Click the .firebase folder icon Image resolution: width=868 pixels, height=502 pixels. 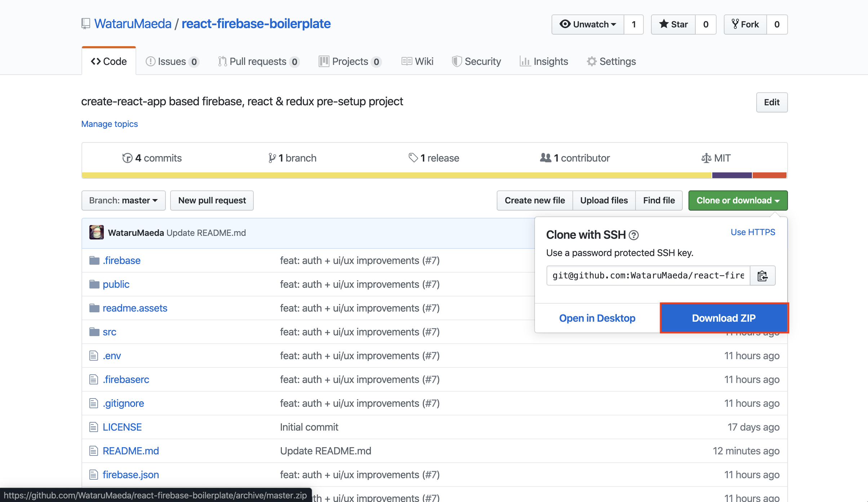click(x=94, y=260)
